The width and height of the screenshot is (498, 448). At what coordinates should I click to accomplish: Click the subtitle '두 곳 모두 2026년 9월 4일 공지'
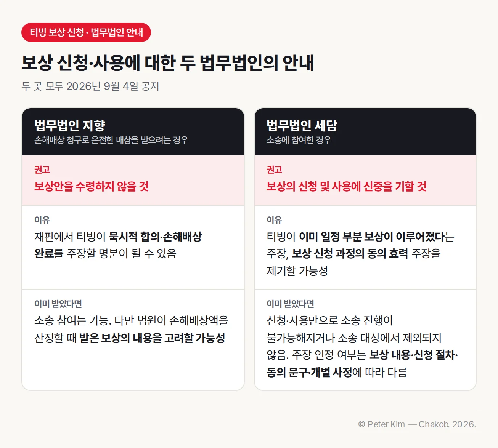click(90, 86)
